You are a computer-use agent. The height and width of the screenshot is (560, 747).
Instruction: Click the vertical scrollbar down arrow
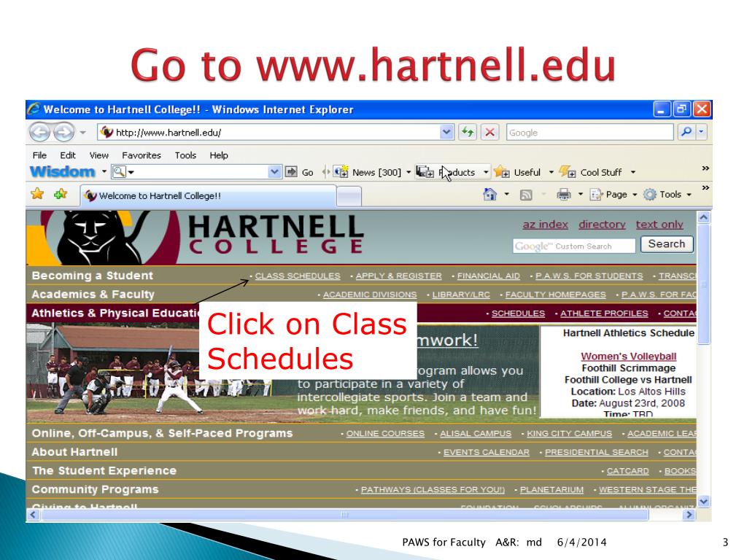704,501
